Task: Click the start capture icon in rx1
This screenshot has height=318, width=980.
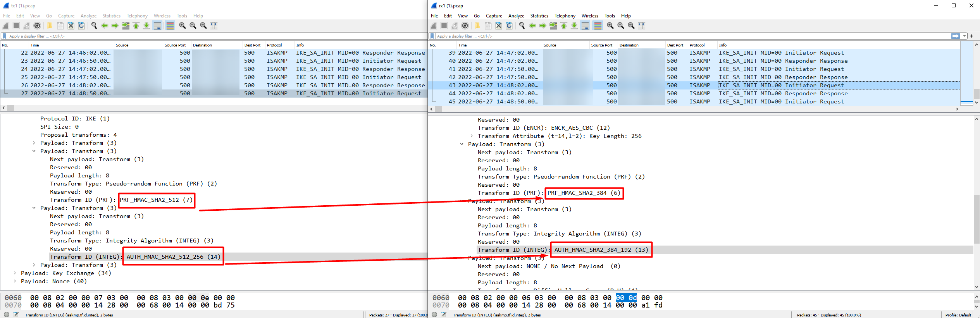Action: point(434,26)
